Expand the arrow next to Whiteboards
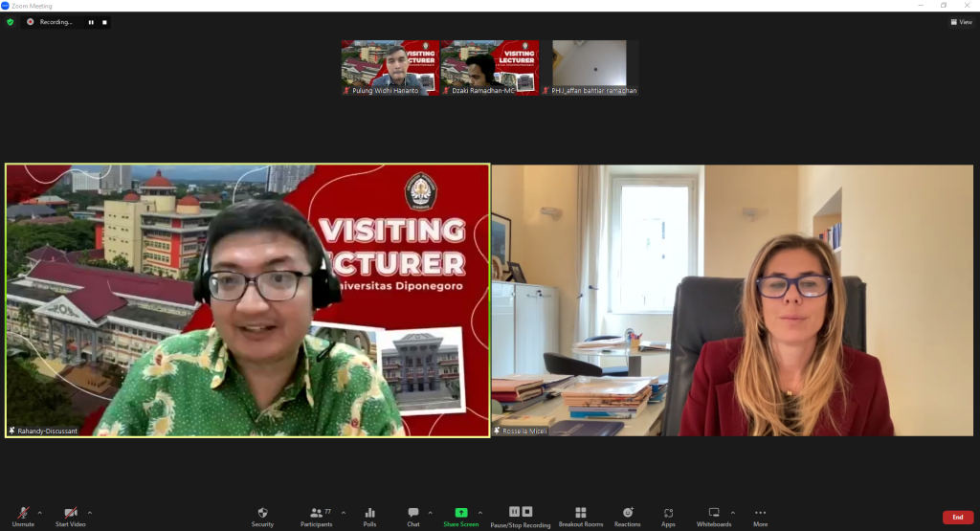 click(x=732, y=513)
